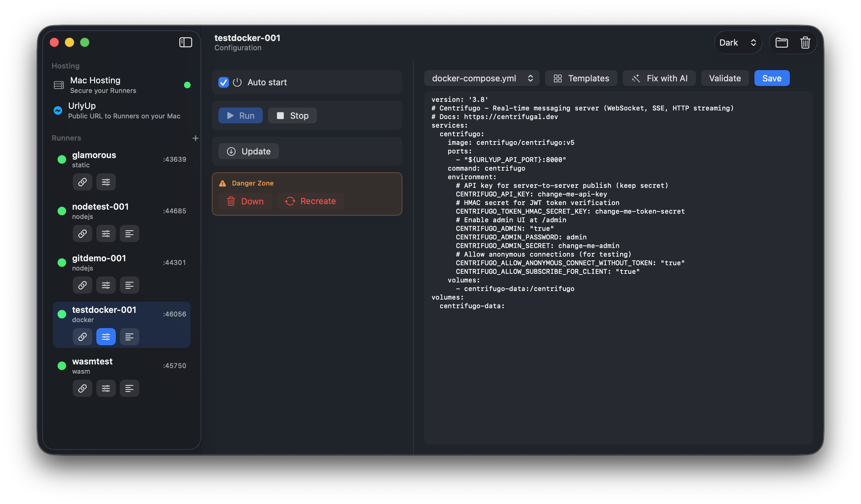Click the Docs centrifugal.dev comment line

495,117
